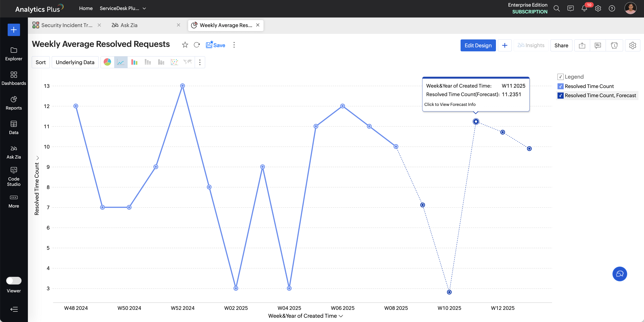The height and width of the screenshot is (322, 644).
Task: Open the Ask Zia panel in sidebar
Action: pyautogui.click(x=13, y=152)
